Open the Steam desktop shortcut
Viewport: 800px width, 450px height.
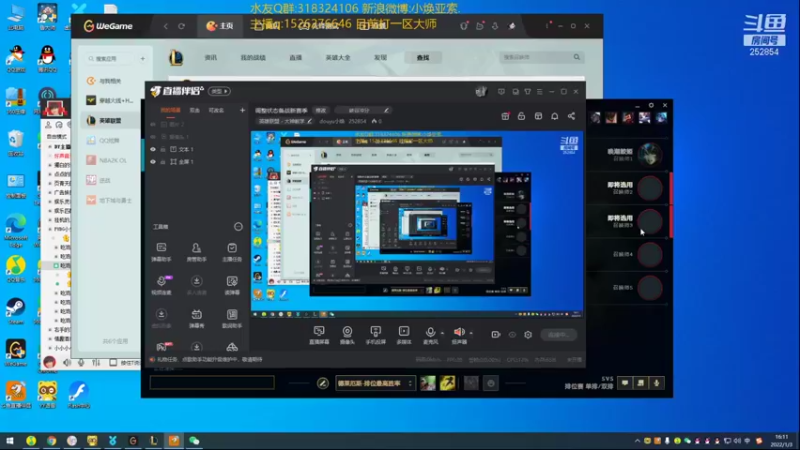[x=16, y=311]
